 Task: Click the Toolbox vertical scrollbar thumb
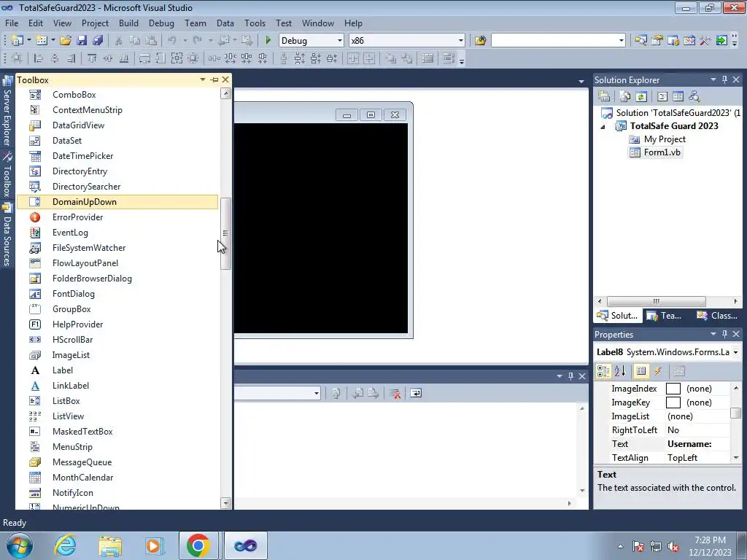225,233
